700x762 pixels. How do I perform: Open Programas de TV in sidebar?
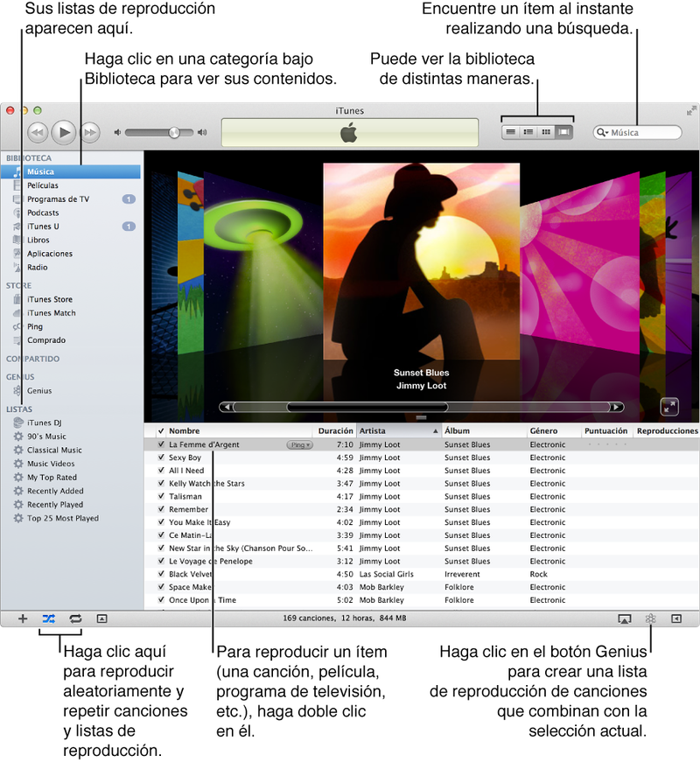pyautogui.click(x=58, y=199)
